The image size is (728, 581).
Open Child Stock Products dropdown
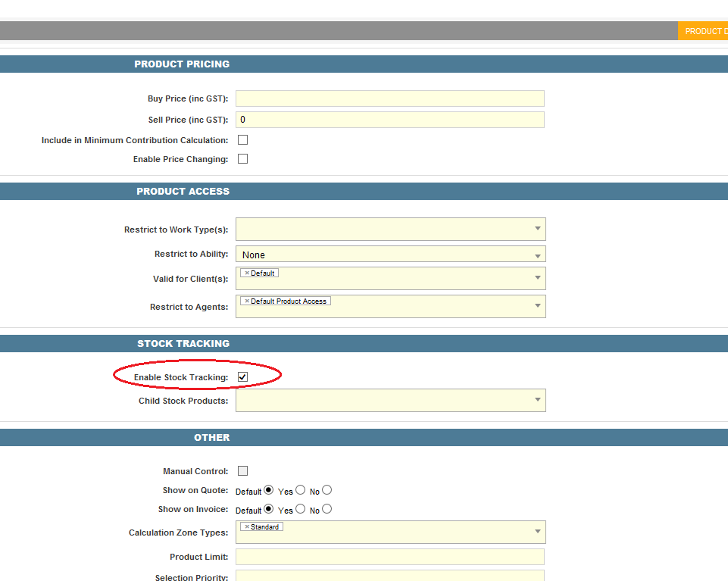pos(537,400)
